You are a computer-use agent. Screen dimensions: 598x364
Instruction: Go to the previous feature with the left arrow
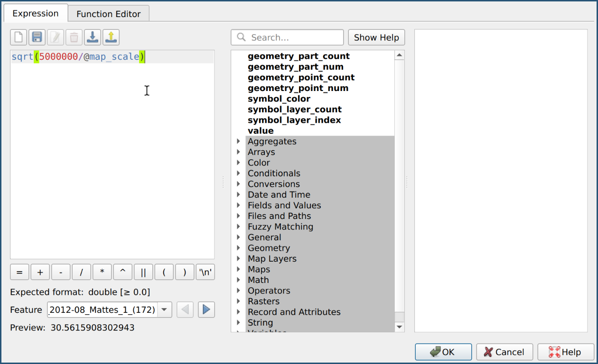coord(185,309)
